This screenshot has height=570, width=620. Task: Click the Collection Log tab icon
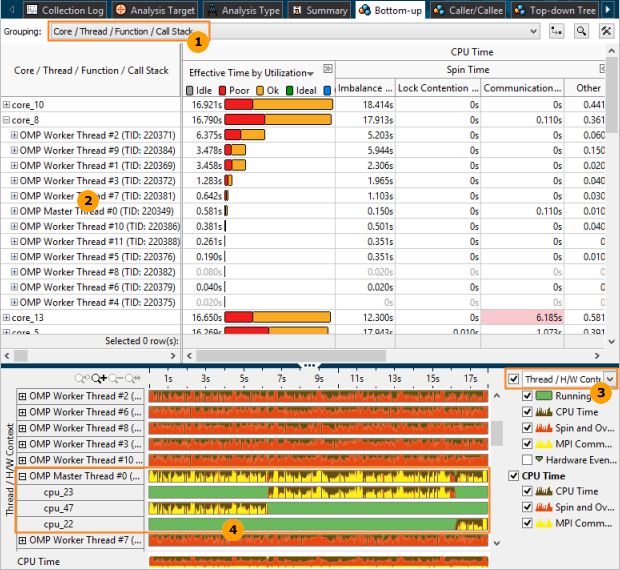pyautogui.click(x=31, y=9)
